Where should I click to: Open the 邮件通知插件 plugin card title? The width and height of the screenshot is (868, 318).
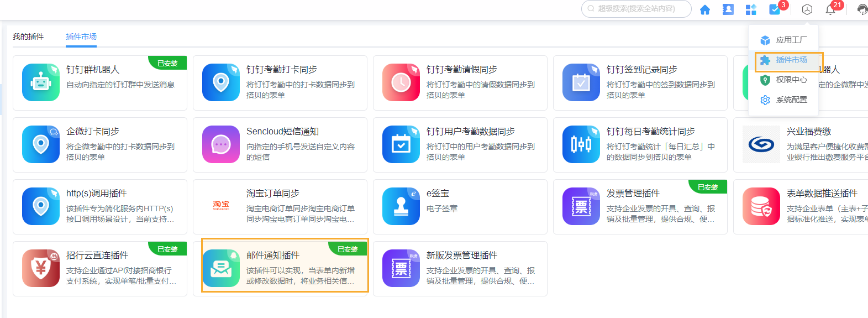273,255
